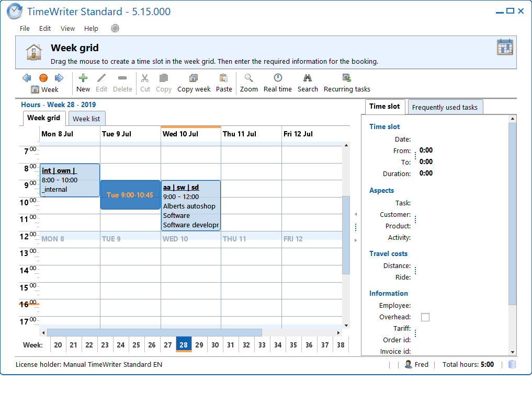The image size is (532, 394).
Task: Open Search with the binoculars icon
Action: (x=308, y=78)
